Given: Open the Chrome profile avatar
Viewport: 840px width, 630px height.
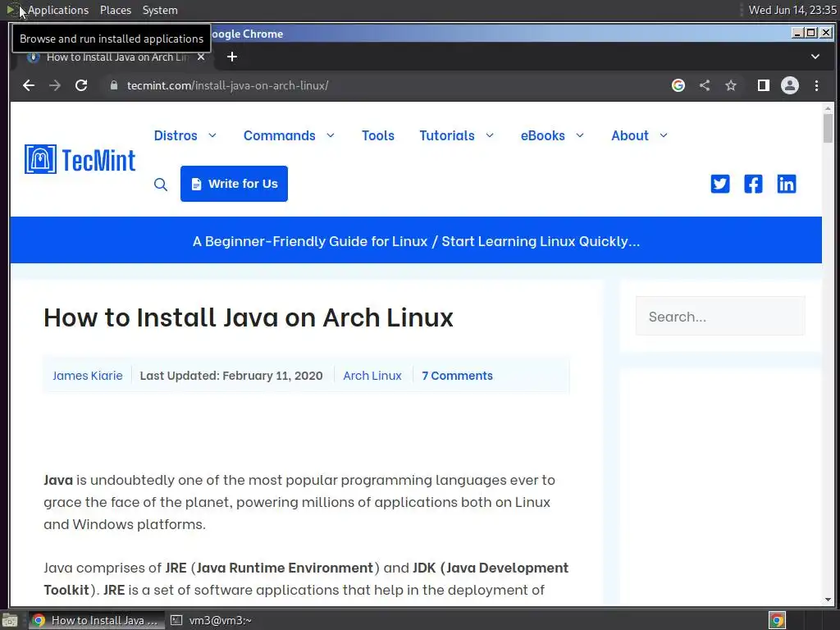Looking at the screenshot, I should click(790, 85).
